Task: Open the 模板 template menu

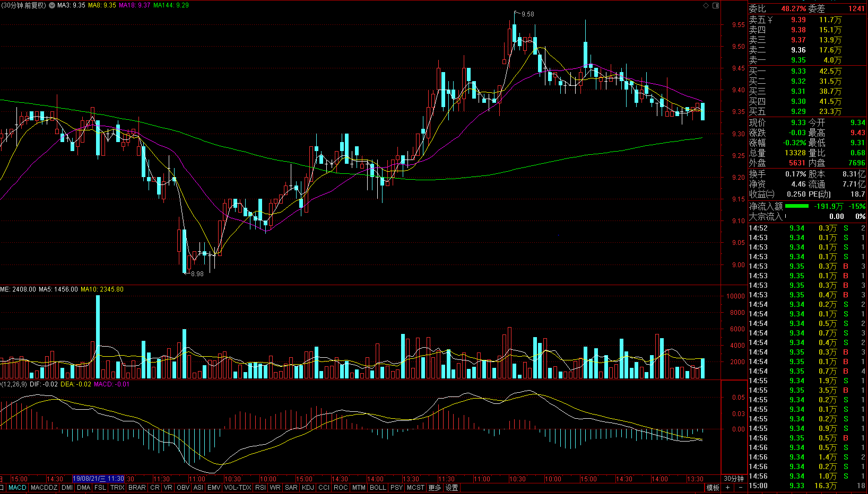Action: point(713,488)
